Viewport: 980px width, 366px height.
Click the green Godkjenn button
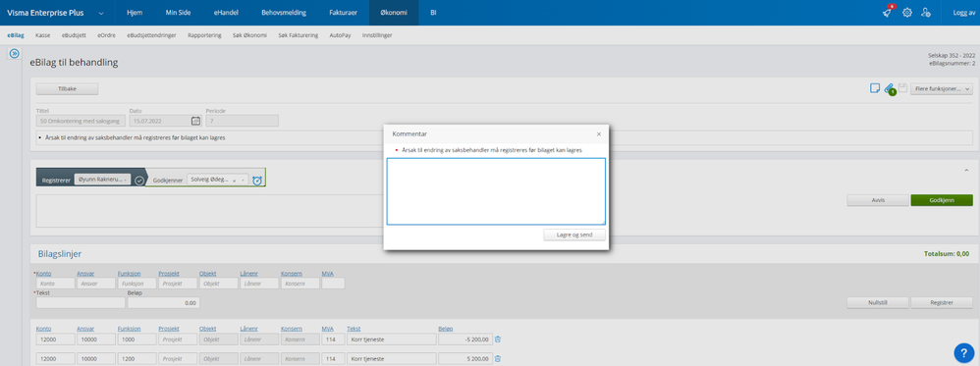(942, 200)
